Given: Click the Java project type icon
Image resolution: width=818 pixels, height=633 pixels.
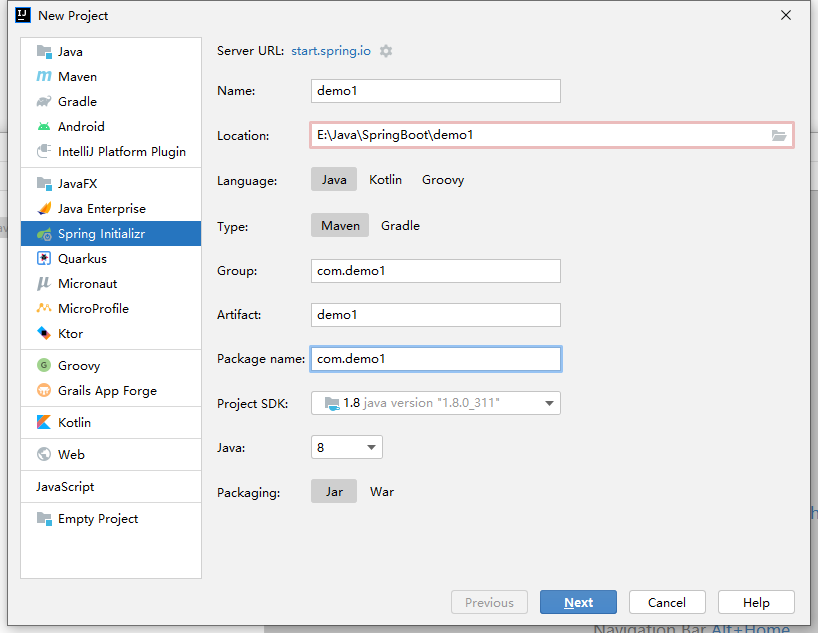Looking at the screenshot, I should pos(44,52).
